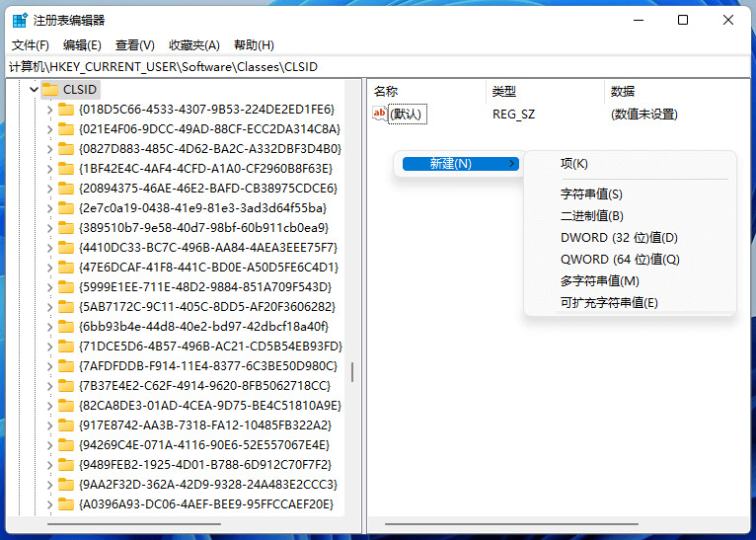This screenshot has height=540, width=756.
Task: Click folder icon of {018D5C66-4533-4307-9B53-224DE2ED1FE6}
Action: pyautogui.click(x=67, y=110)
